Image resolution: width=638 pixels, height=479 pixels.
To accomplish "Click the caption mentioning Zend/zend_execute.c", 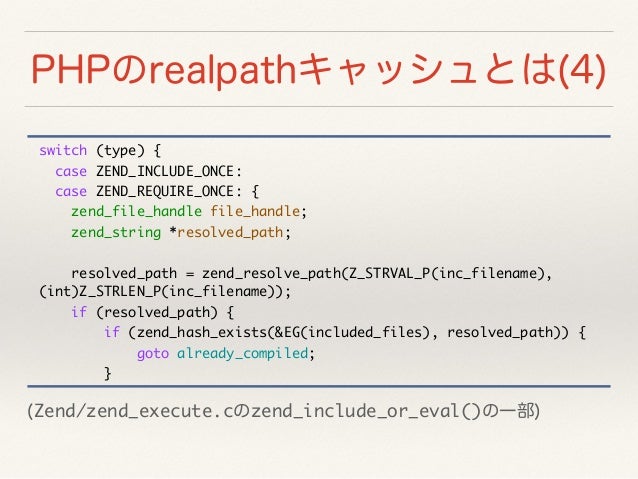I will pos(284,411).
